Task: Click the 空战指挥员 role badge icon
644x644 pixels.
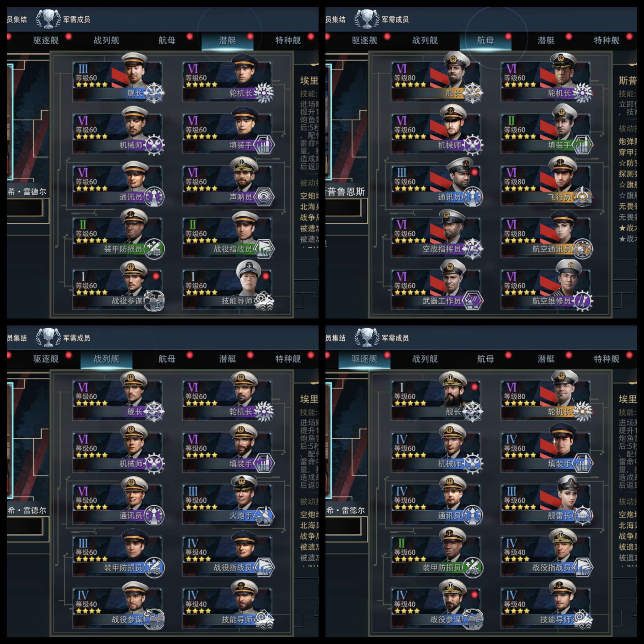Action: pyautogui.click(x=473, y=249)
